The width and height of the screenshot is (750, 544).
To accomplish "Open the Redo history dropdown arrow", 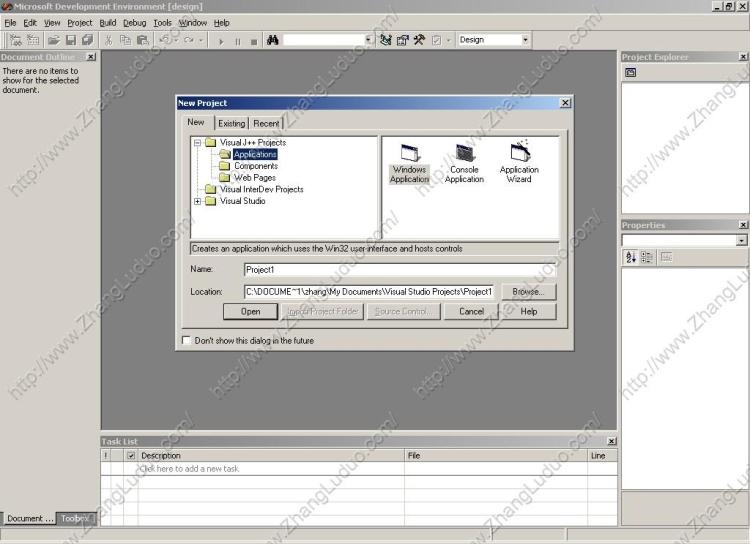I will pyautogui.click(x=201, y=40).
